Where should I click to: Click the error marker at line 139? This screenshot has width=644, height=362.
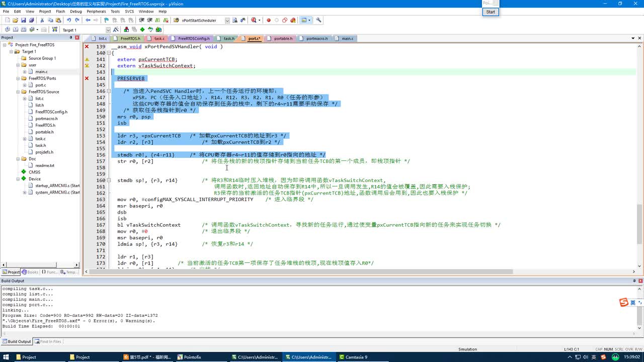(x=87, y=46)
